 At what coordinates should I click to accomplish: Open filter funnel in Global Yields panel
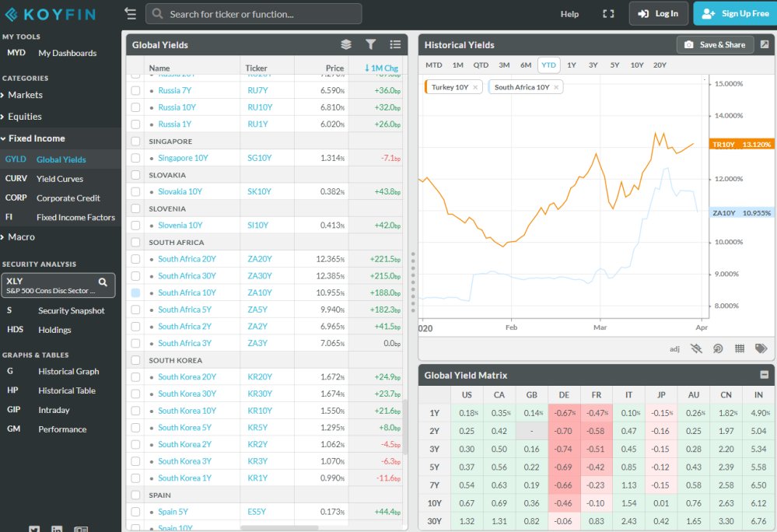tap(370, 44)
